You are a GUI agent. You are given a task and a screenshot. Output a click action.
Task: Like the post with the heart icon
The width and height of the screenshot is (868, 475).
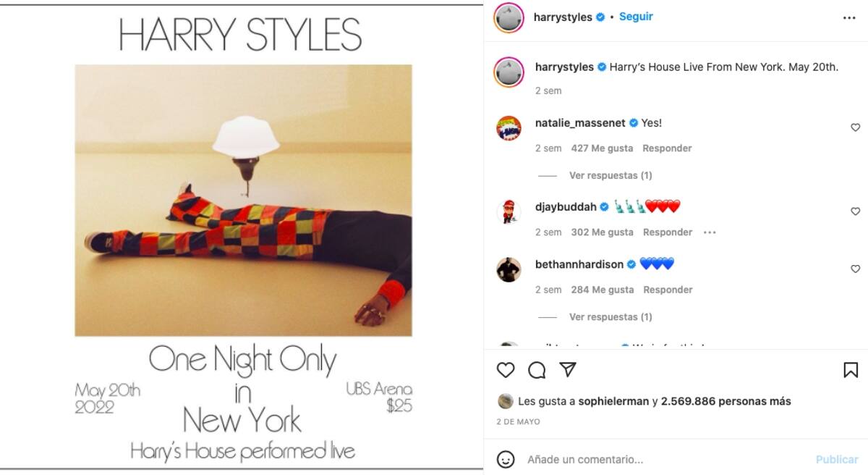pyautogui.click(x=506, y=370)
